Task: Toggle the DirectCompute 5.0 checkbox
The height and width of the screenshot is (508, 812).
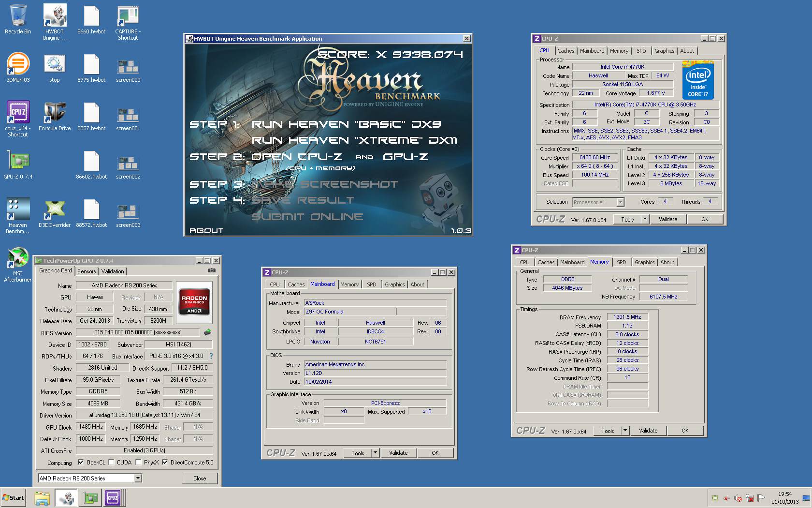Action: coord(165,463)
